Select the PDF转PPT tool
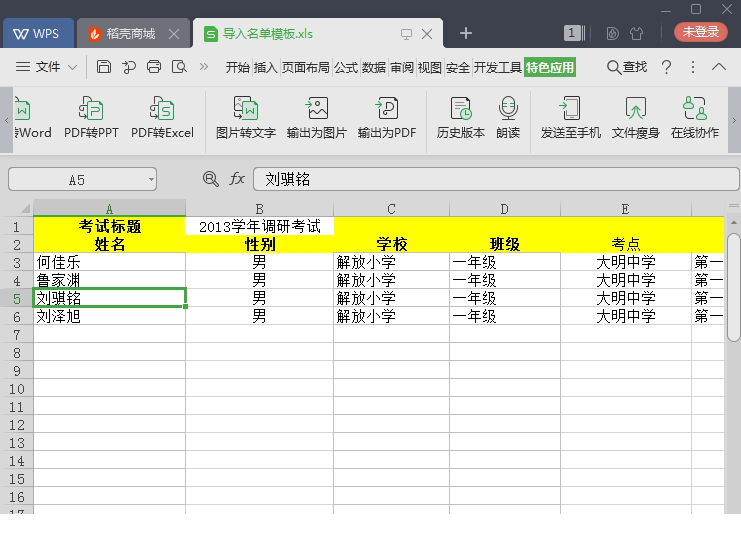This screenshot has height=534, width=741. pyautogui.click(x=91, y=118)
